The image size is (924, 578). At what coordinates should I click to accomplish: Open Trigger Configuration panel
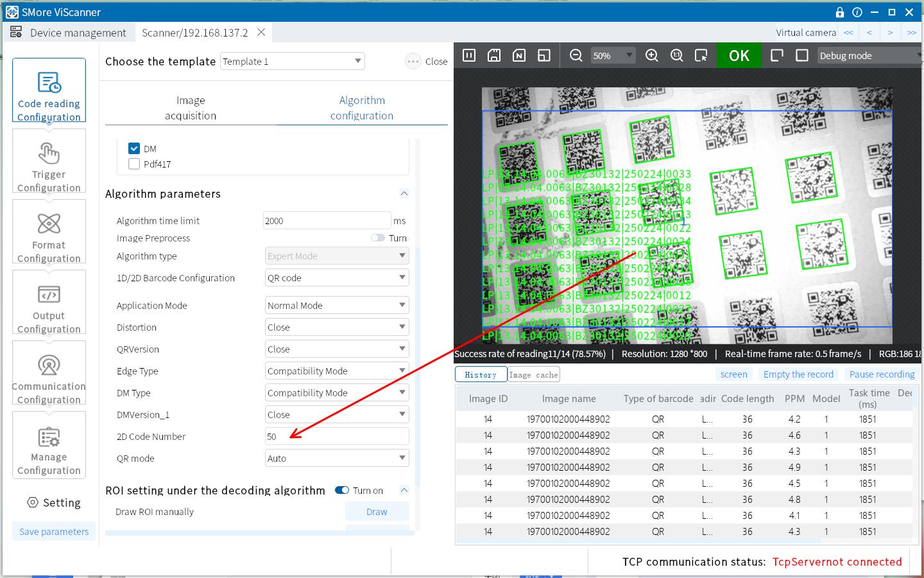pos(49,161)
